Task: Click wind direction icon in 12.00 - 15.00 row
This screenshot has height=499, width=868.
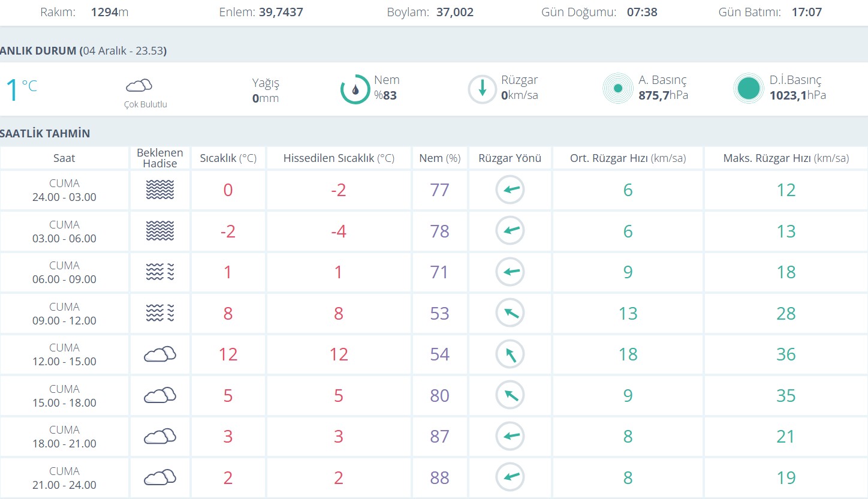Action: pyautogui.click(x=510, y=354)
